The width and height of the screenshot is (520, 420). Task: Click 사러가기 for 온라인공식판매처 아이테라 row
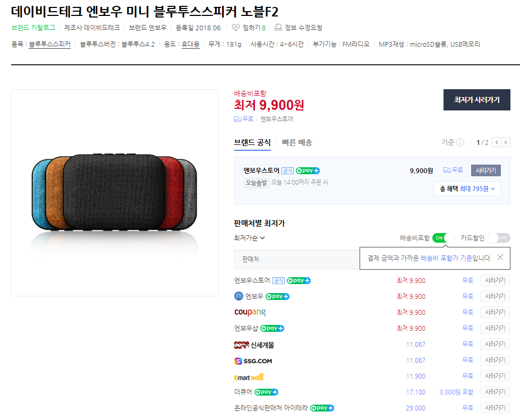coord(495,408)
